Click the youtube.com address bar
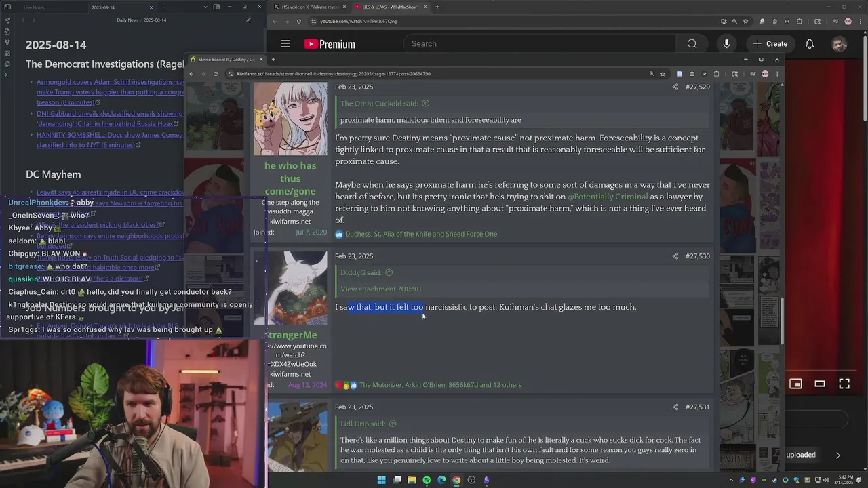868x488 pixels. click(x=515, y=21)
